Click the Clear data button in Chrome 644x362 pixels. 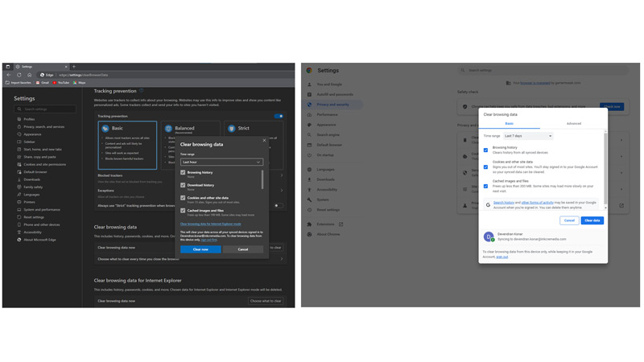pos(592,220)
